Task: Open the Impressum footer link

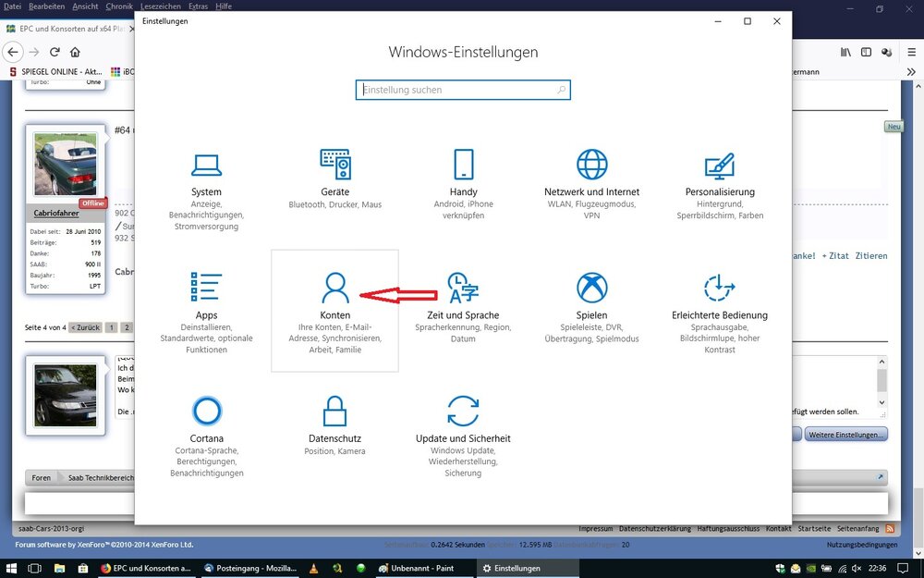Action: click(595, 528)
